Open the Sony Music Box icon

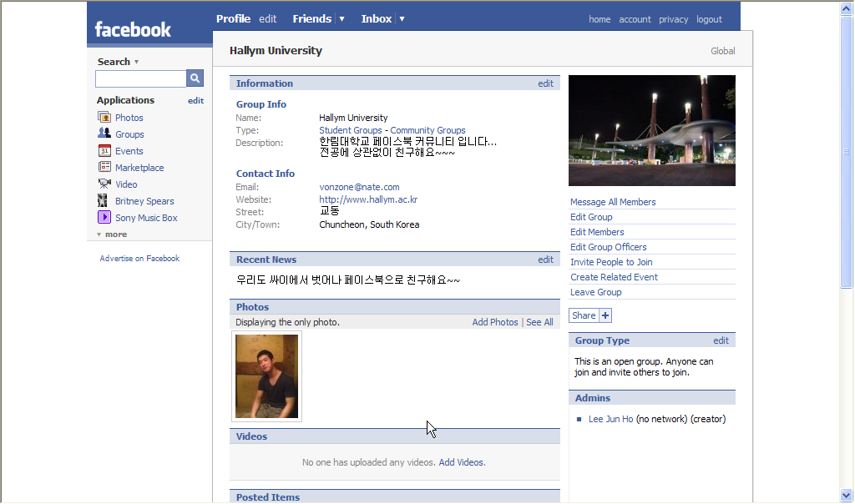point(104,218)
